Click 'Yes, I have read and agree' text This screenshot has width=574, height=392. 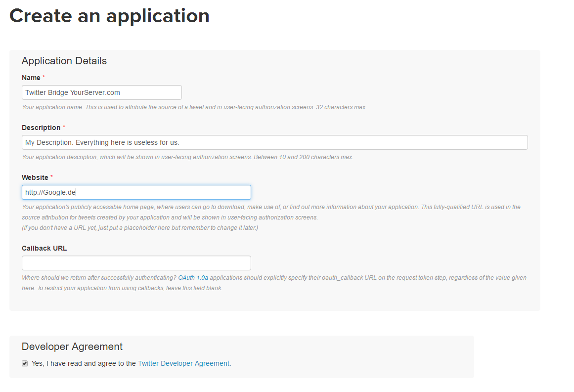(84, 363)
